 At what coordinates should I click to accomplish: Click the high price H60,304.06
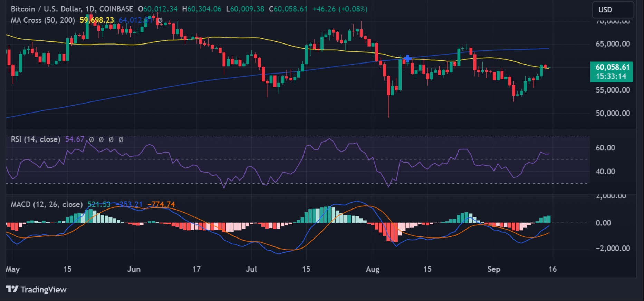tap(202, 9)
